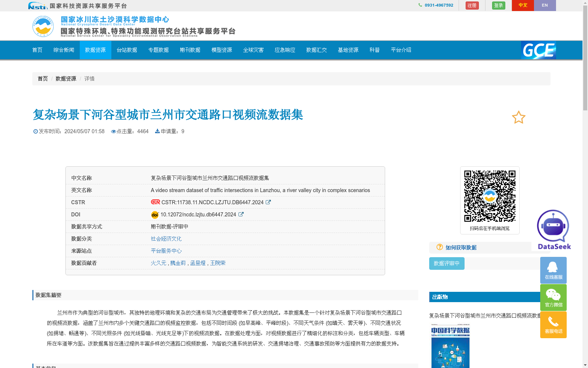Click the 数据评审中 button
The height and width of the screenshot is (368, 588).
[x=447, y=263]
